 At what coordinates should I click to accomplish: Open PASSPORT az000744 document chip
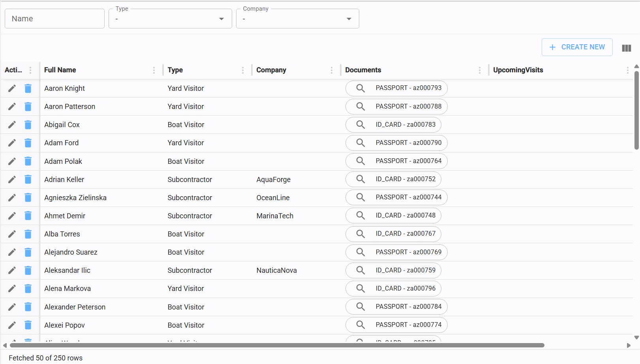tap(396, 197)
